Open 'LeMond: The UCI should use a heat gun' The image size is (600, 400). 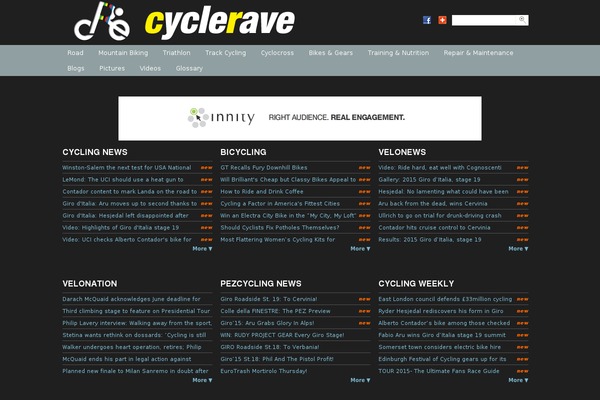pyautogui.click(x=123, y=180)
